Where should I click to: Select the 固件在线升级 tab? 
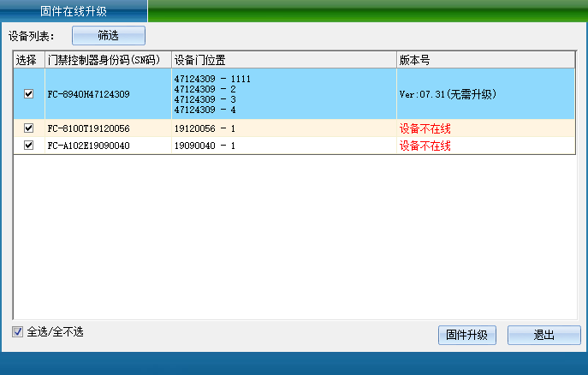pyautogui.click(x=74, y=11)
